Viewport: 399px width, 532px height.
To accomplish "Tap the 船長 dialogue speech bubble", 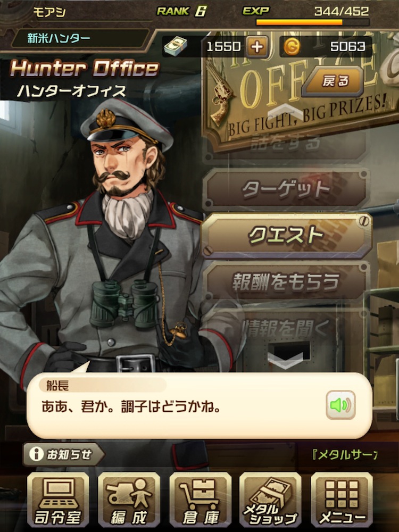I will coord(199,405).
